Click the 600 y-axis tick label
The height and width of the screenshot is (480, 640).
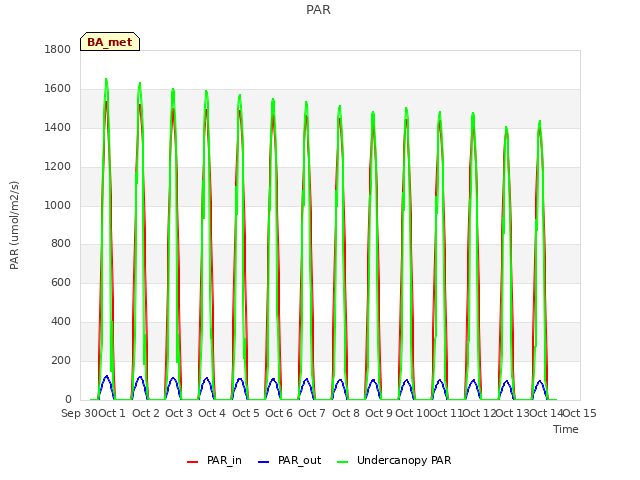coord(61,282)
